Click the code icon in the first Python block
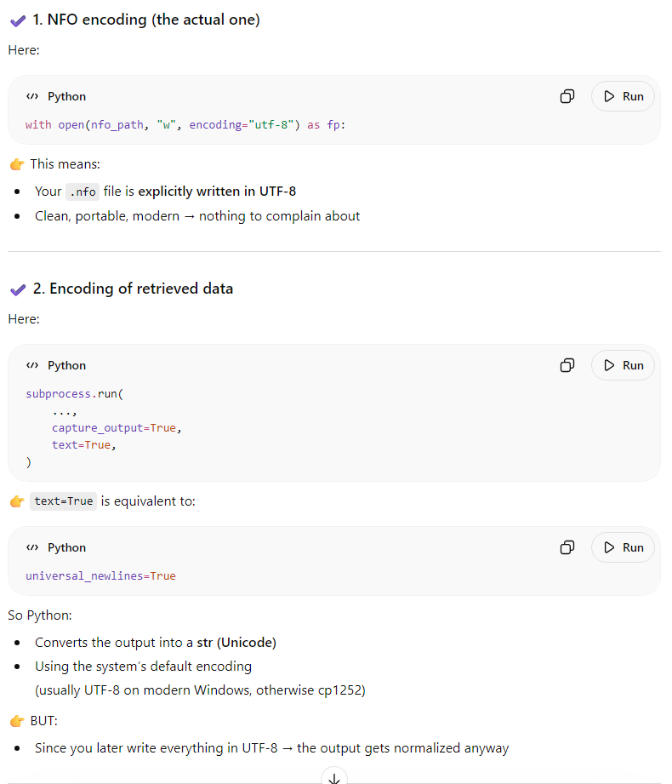 click(x=32, y=96)
